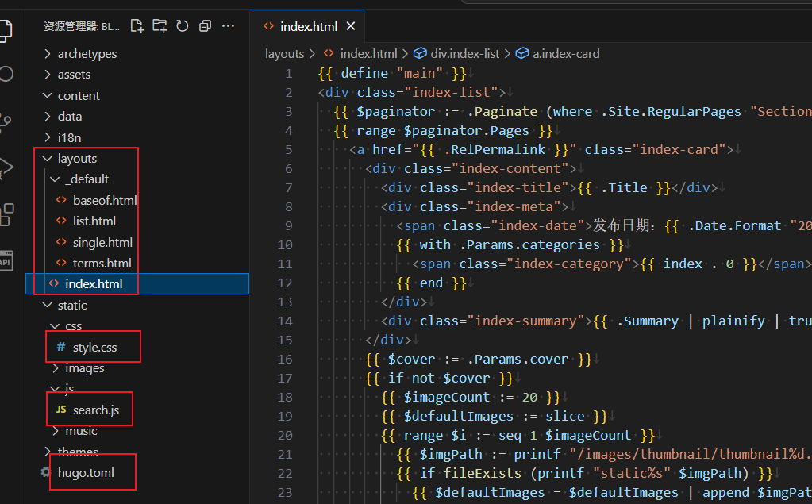
Task: Click line number 12 in editor gutter
Action: coord(285,283)
